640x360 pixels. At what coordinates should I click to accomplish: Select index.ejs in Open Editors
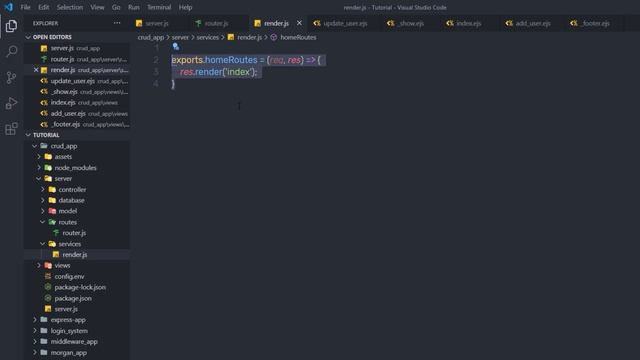pos(78,102)
